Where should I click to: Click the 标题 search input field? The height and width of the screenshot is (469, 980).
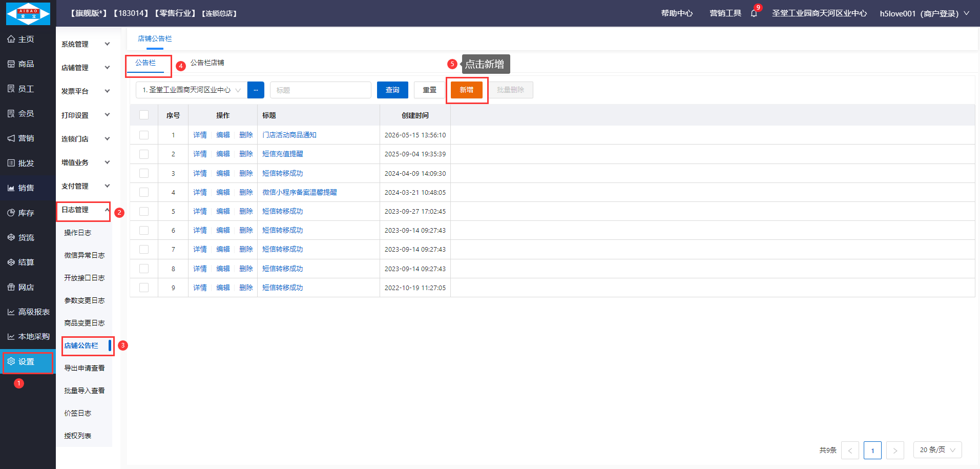320,90
